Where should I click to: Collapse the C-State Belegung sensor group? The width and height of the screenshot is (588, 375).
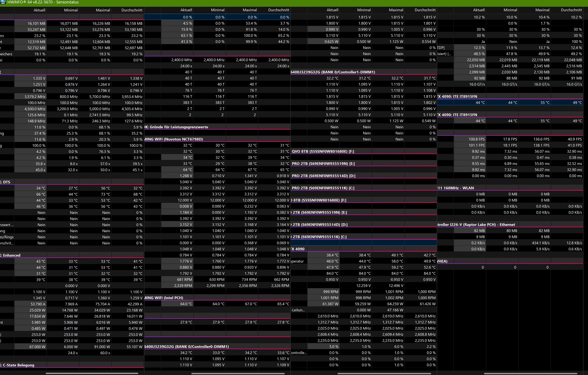click(18, 365)
